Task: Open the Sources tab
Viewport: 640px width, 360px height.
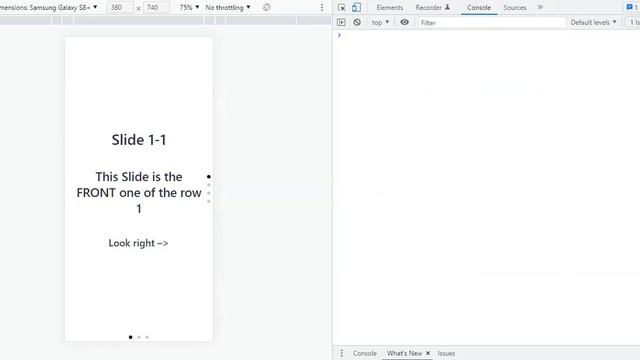Action: point(515,7)
